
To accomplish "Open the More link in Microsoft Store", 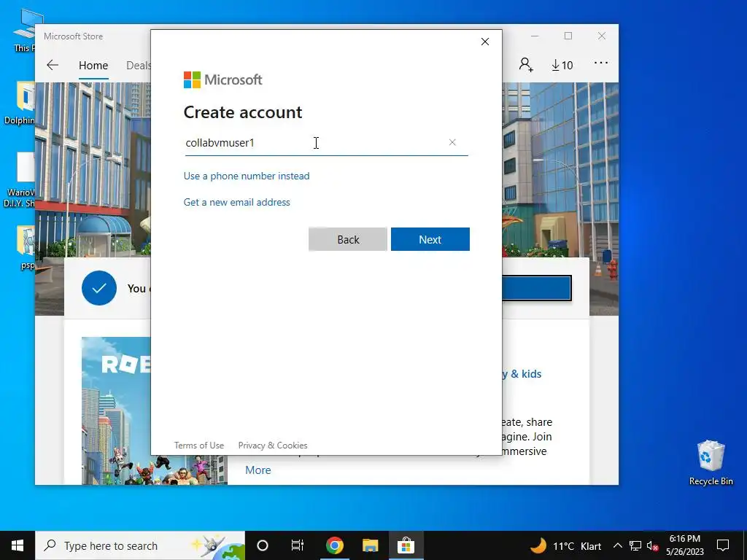I will click(258, 470).
